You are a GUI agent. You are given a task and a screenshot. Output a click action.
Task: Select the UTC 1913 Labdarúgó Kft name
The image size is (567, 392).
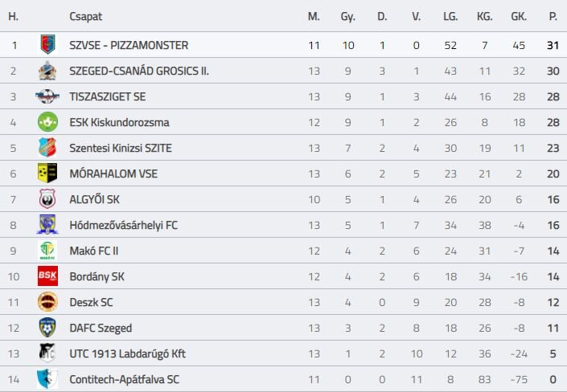coord(127,353)
